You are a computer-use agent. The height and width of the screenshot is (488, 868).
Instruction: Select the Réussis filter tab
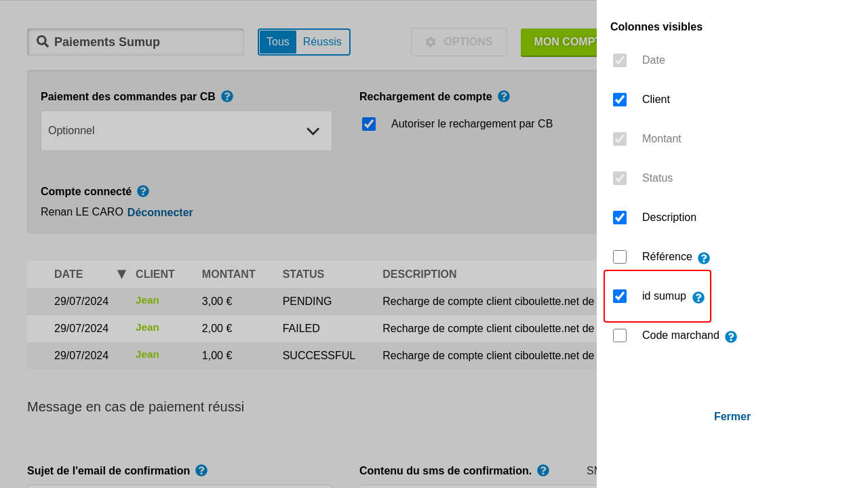(x=322, y=42)
